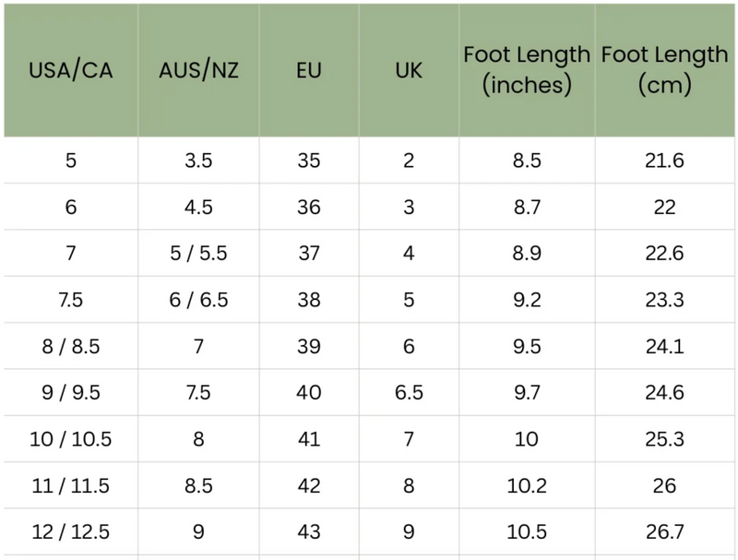Click the 8.5 inches foot length cell
Screen dimensions: 738x560
527,161
